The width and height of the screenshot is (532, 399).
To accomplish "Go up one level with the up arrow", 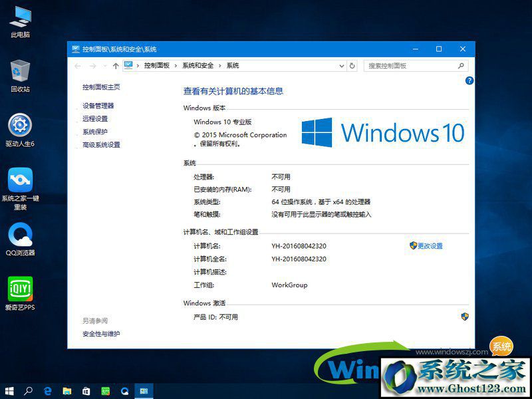I will (x=116, y=66).
